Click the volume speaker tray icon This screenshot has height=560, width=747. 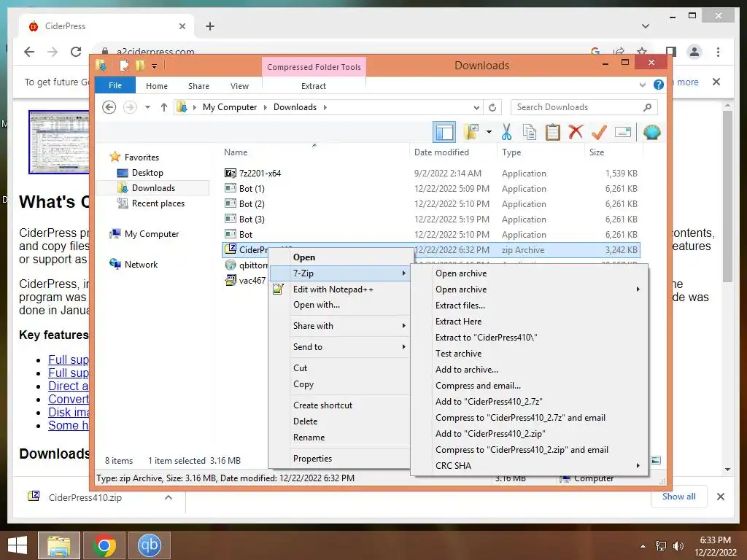[x=678, y=546]
